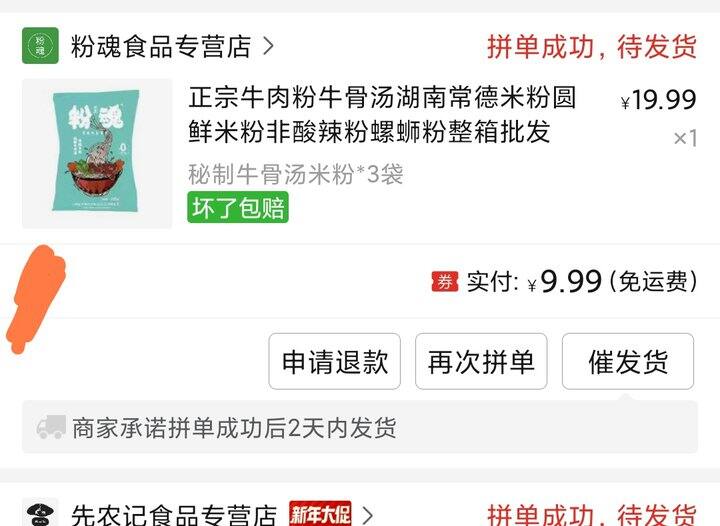Tap the red 券 coupon icon

(x=444, y=281)
